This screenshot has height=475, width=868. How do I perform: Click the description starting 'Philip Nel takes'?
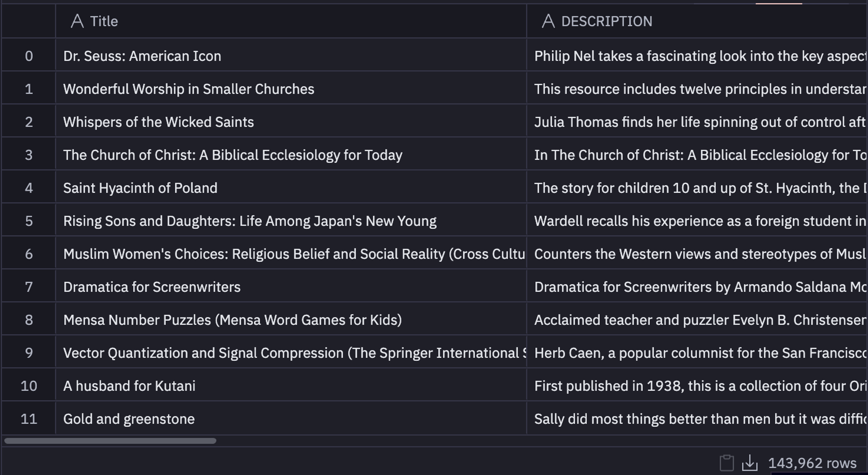point(697,56)
